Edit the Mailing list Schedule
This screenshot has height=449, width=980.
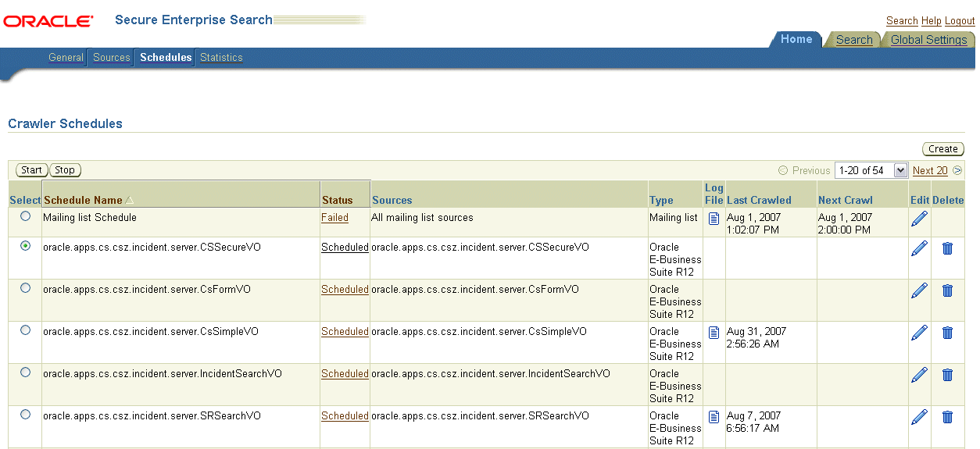pyautogui.click(x=920, y=219)
